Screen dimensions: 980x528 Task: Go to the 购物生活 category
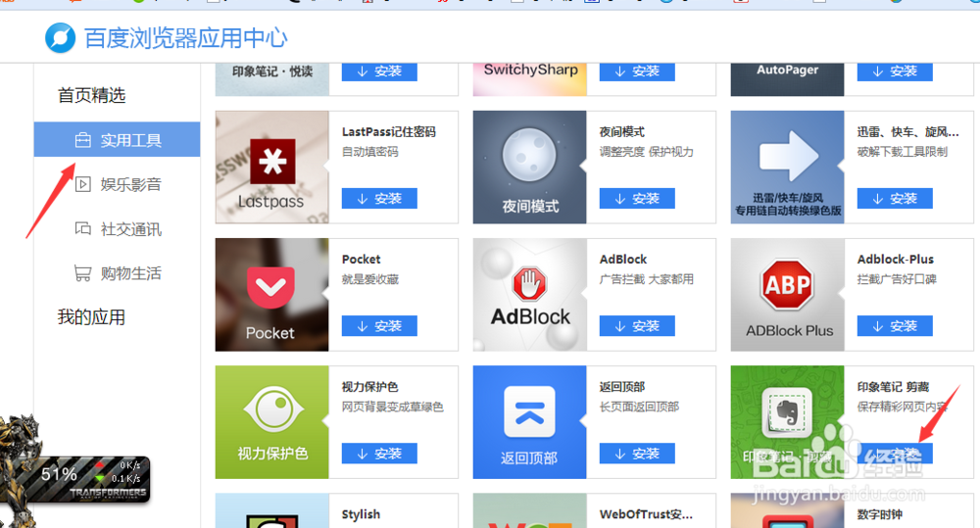[x=130, y=273]
